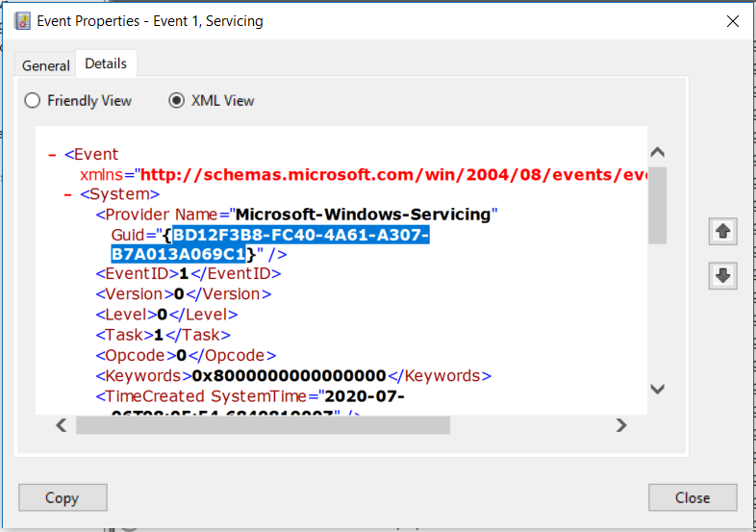
Task: Click the vertical scrollbar thumb
Action: [658, 206]
